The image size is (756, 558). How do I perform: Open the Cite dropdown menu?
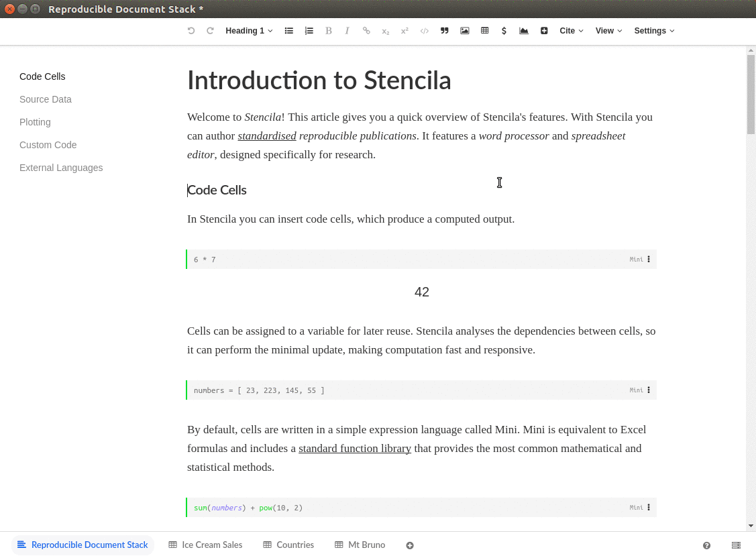tap(572, 30)
